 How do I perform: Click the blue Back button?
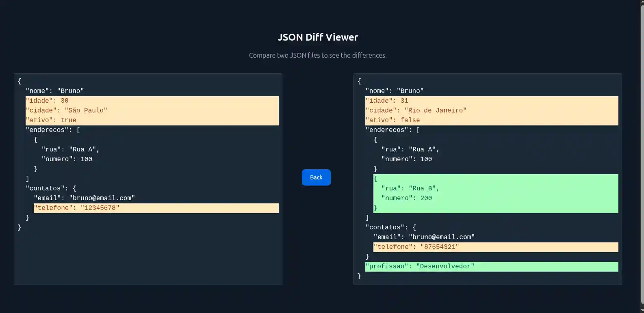(x=316, y=177)
